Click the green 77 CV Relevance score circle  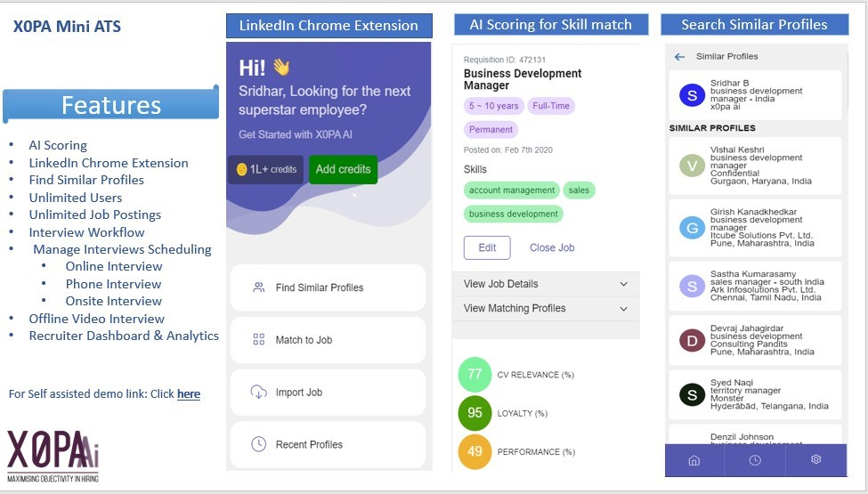[475, 374]
